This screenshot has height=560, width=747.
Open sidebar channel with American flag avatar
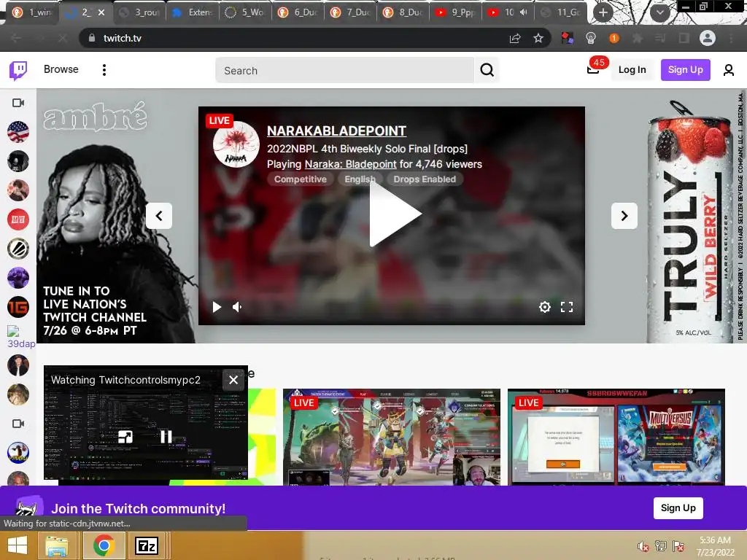click(x=18, y=132)
